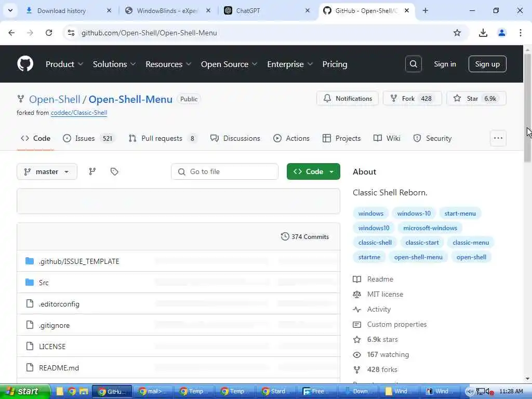Click the windows-10 topic tag
The image size is (532, 399).
pos(414,214)
